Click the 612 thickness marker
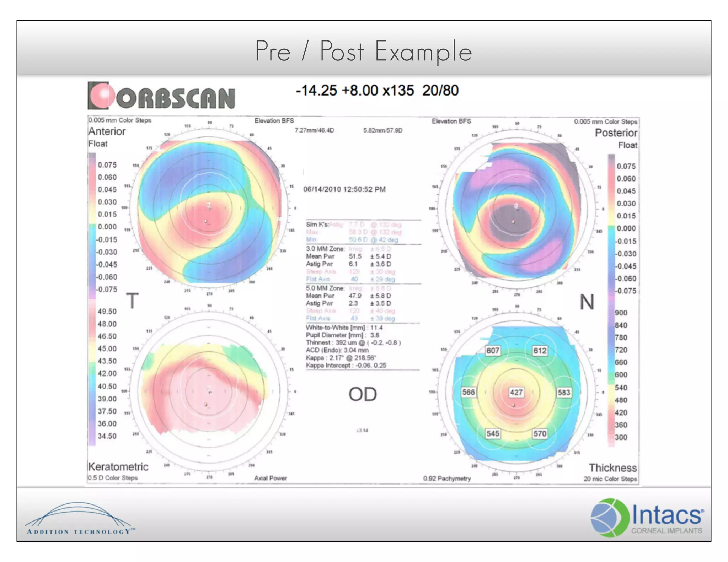Image resolution: width=728 pixels, height=562 pixels. (540, 351)
